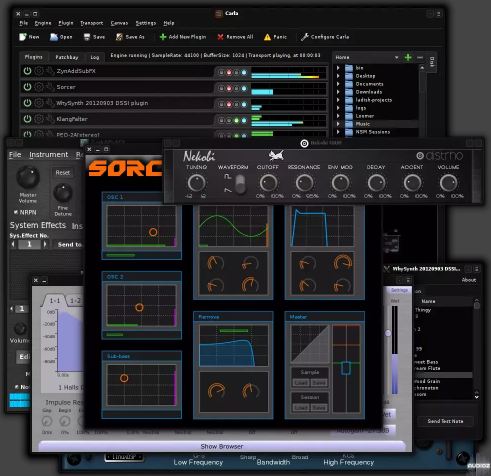This screenshot has width=491, height=476.
Task: Select the 1-1 tab in KlangFalter
Action: (x=55, y=301)
